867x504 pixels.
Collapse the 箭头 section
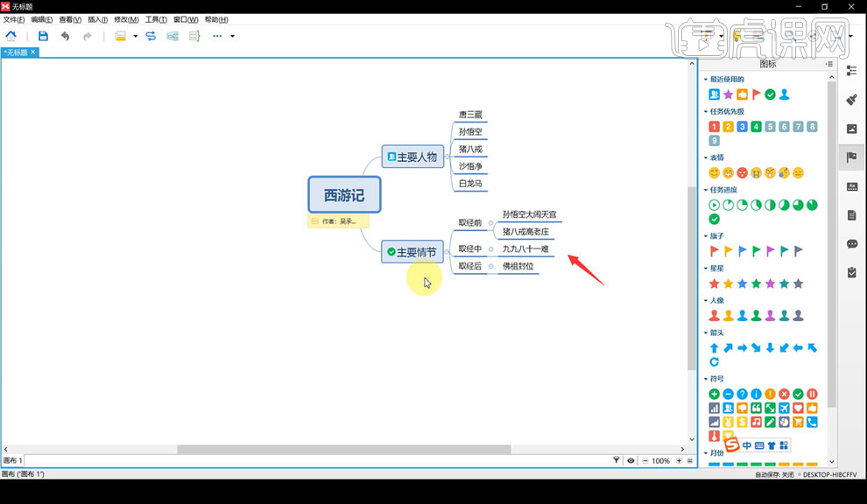pyautogui.click(x=706, y=333)
